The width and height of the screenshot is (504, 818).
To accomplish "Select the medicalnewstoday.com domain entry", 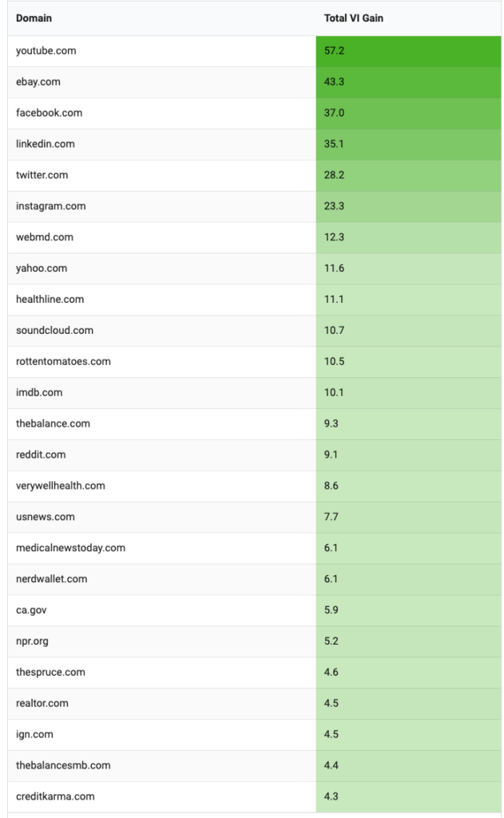I will click(70, 548).
